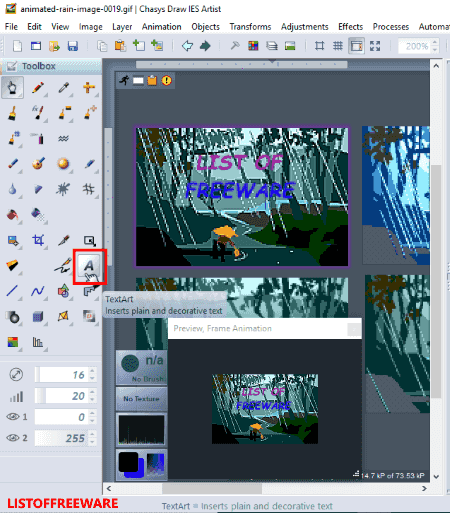Toggle the highlighted window layout toolbar button

coord(356,46)
